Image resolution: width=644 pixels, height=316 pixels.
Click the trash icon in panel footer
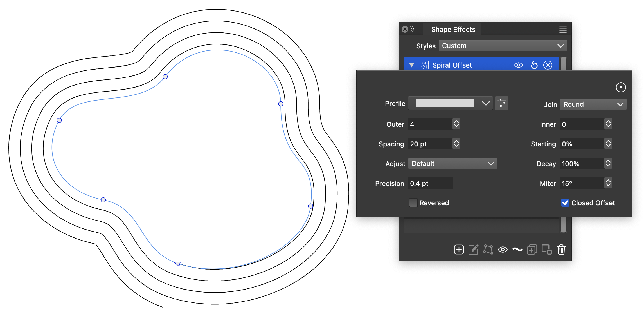(x=561, y=250)
